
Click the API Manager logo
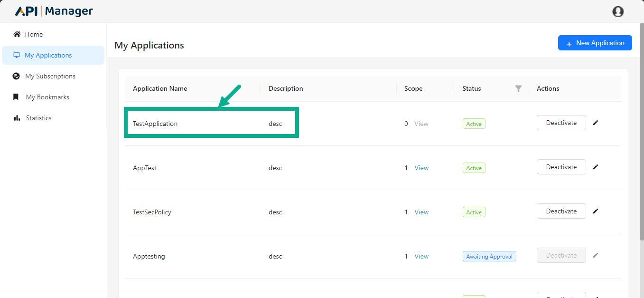point(54,11)
